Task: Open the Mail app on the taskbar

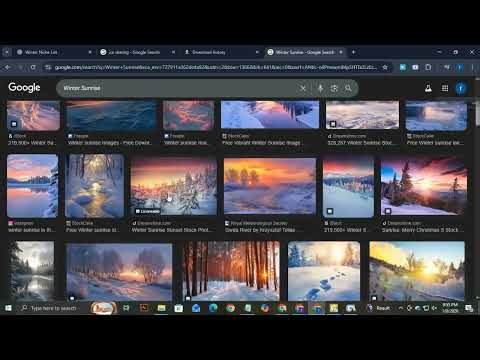Action: [x=196, y=308]
